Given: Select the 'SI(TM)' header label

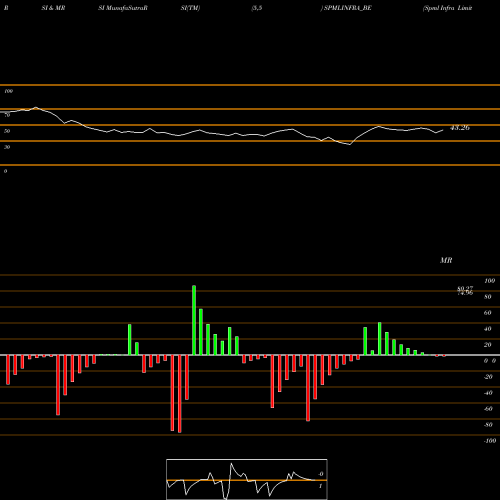Looking at the screenshot, I should [x=190, y=8].
